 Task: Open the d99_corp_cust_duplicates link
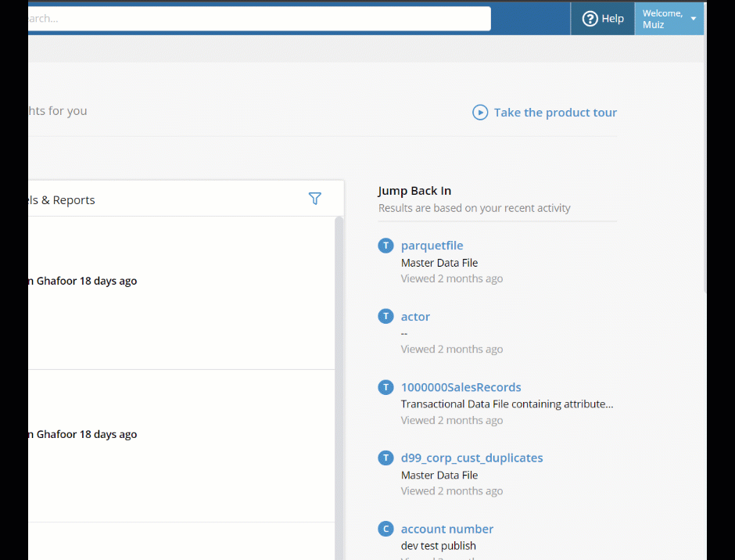point(471,458)
